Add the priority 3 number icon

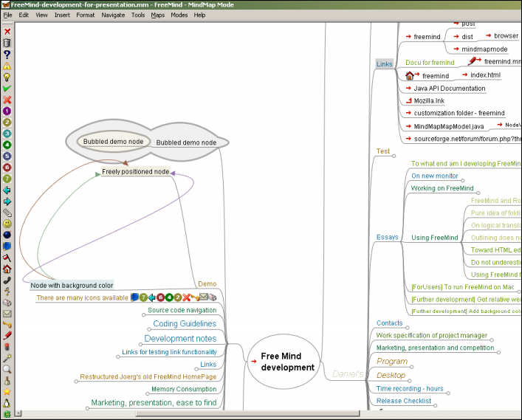point(7,134)
